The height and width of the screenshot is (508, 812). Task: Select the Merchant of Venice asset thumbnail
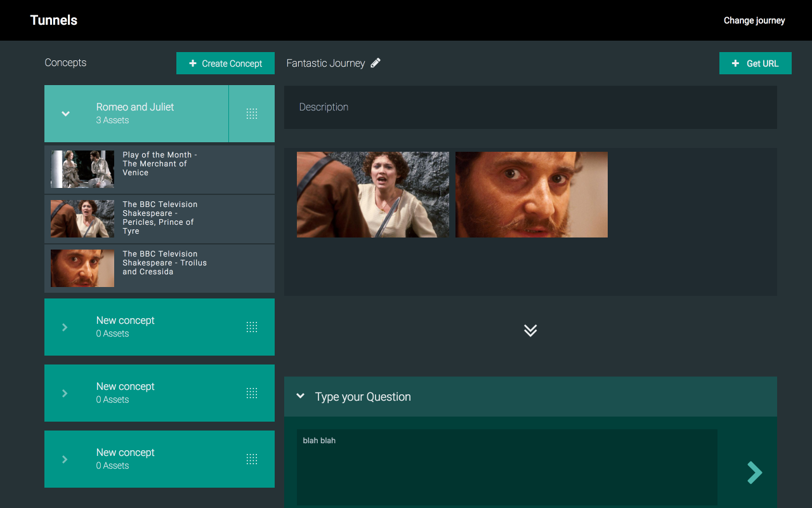[82, 169]
